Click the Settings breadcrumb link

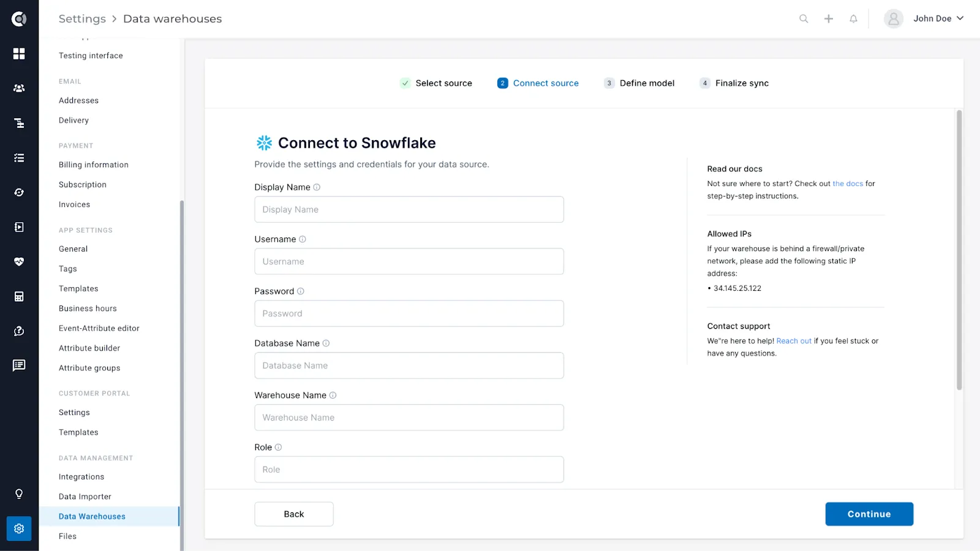82,19
